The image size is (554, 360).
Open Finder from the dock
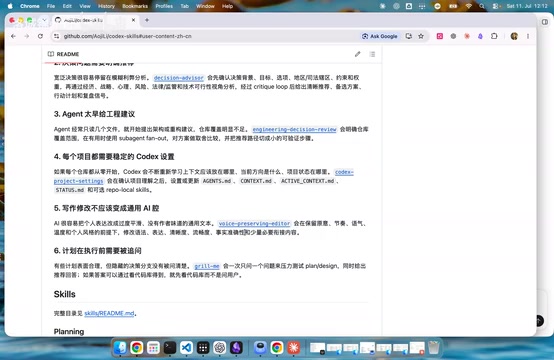pyautogui.click(x=120, y=348)
